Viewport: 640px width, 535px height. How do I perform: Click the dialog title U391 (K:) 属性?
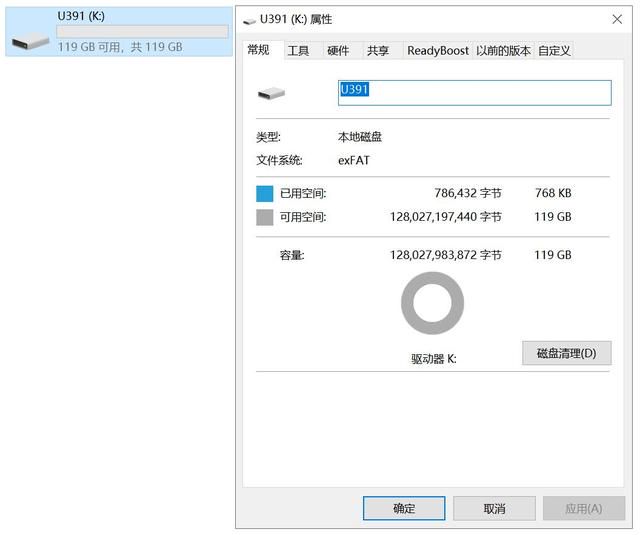[296, 19]
